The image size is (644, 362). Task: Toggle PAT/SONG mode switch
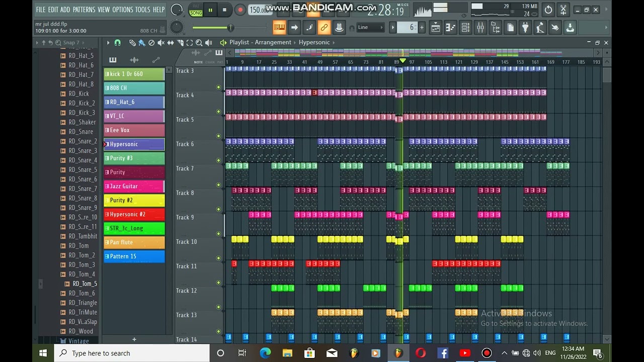click(x=195, y=10)
